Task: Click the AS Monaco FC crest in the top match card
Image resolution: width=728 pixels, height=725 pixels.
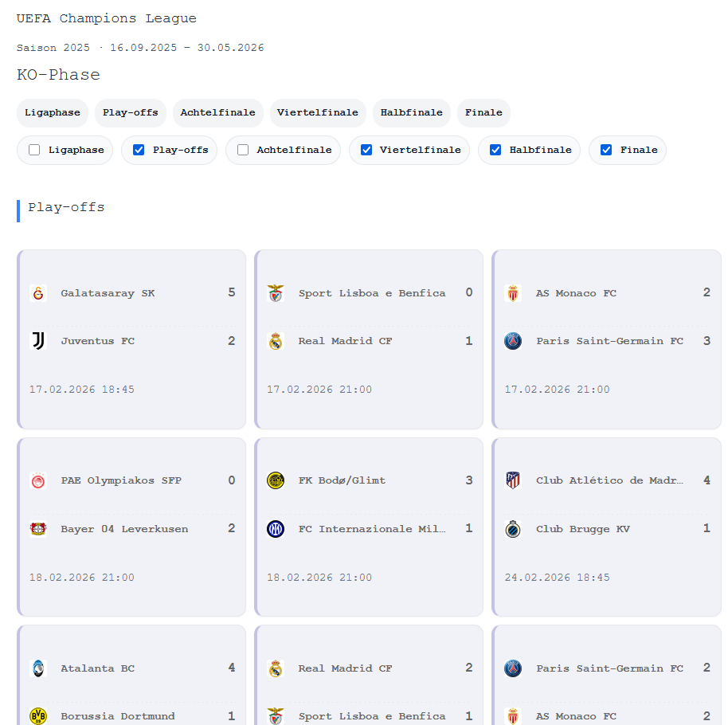Action: click(513, 293)
